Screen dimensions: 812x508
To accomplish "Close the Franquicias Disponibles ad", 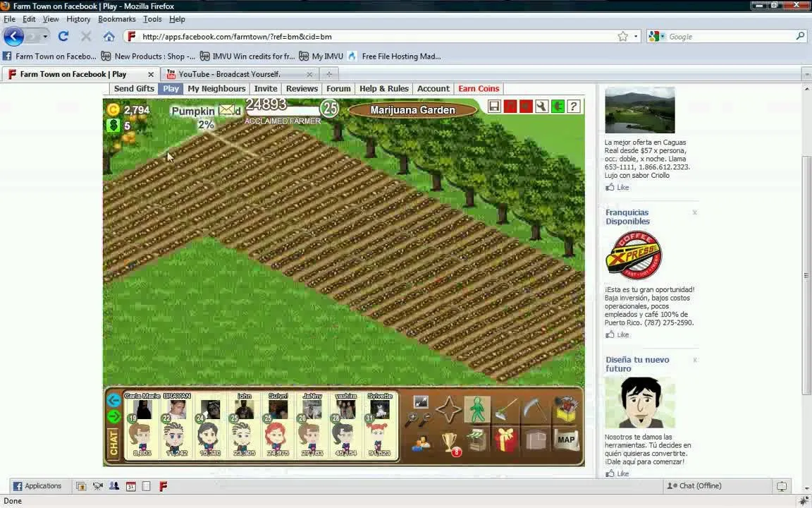I will [x=694, y=212].
